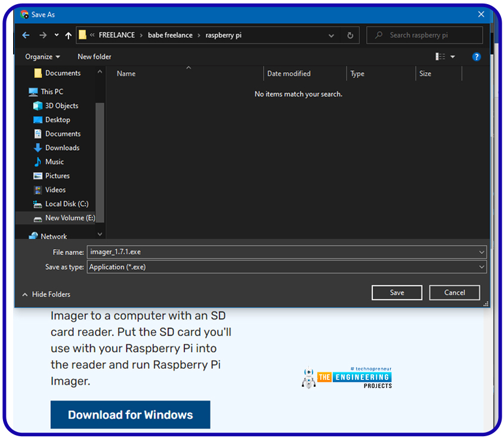Select raspberry pi breadcrumb segment
The image size is (504, 438).
pyautogui.click(x=224, y=35)
